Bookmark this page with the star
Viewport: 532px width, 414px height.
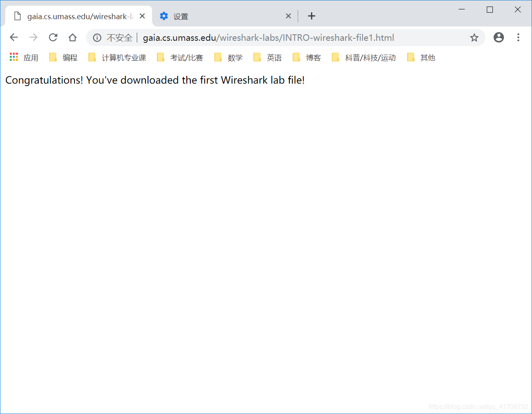click(474, 38)
